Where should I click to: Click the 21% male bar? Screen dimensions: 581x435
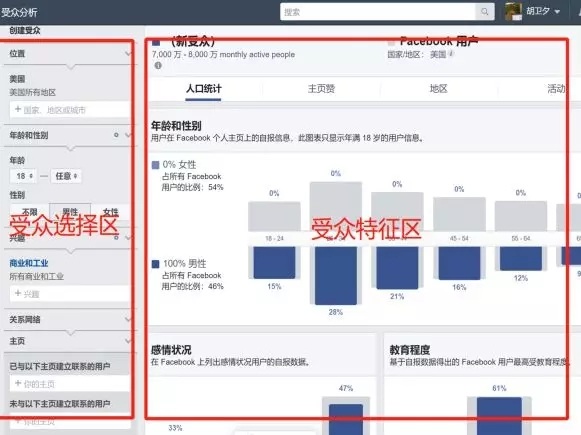pos(397,268)
